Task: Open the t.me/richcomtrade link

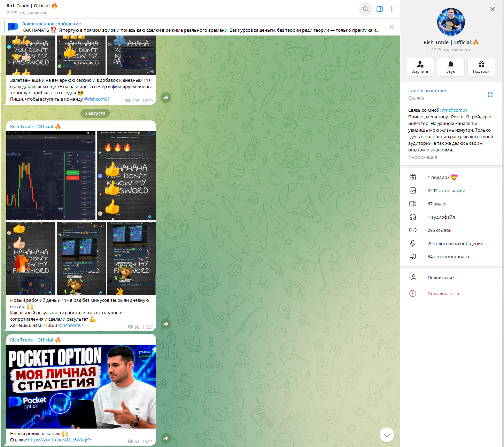Action: tap(428, 91)
